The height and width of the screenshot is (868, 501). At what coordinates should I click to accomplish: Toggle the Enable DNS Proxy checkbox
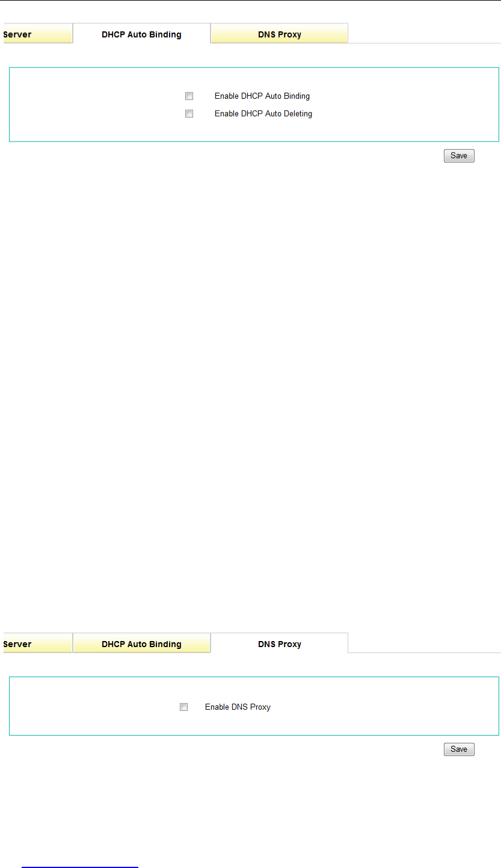[x=184, y=707]
